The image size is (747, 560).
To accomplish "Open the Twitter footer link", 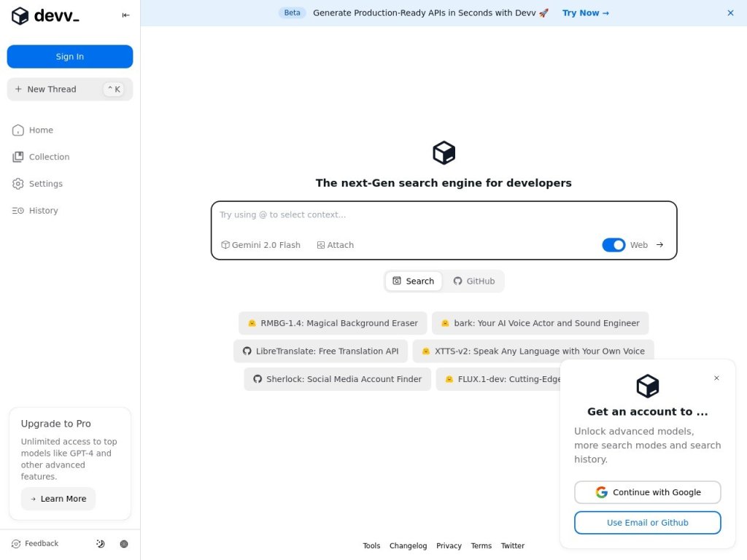I will pyautogui.click(x=513, y=545).
